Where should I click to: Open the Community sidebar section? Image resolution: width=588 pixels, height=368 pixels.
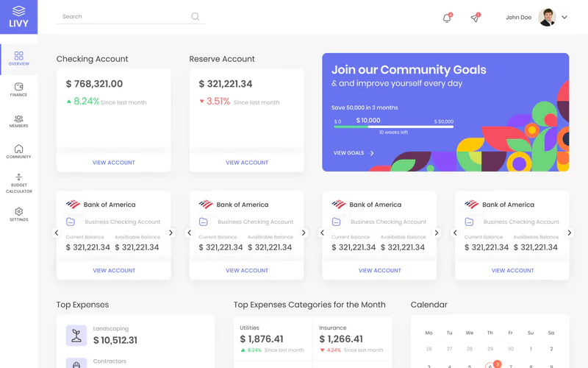[x=19, y=152]
